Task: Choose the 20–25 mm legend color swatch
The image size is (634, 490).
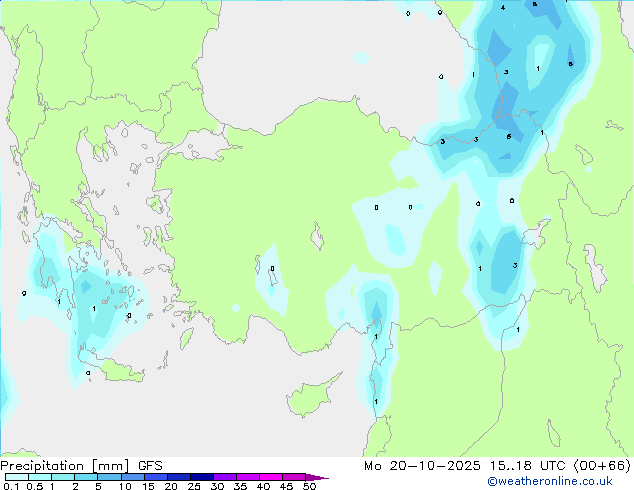Action: [x=179, y=477]
